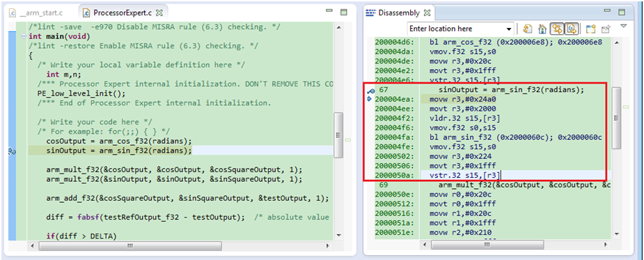Image resolution: width=644 pixels, height=260 pixels.
Task: Go to current program counter home icon
Action: tap(542, 29)
